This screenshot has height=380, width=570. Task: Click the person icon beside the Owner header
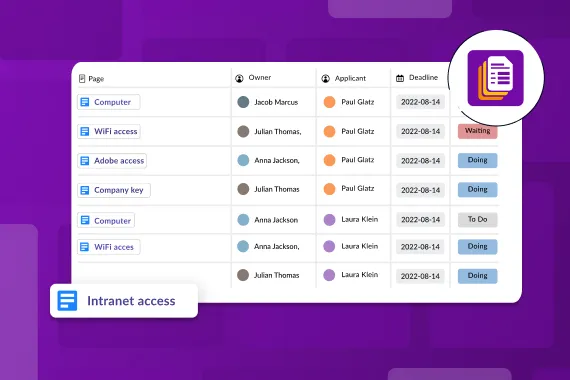tap(239, 78)
